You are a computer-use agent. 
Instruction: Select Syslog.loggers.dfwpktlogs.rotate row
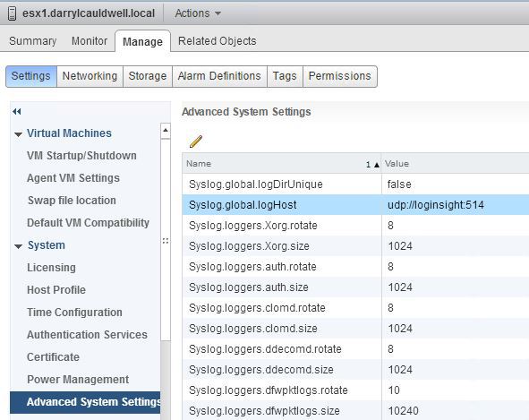(355, 390)
